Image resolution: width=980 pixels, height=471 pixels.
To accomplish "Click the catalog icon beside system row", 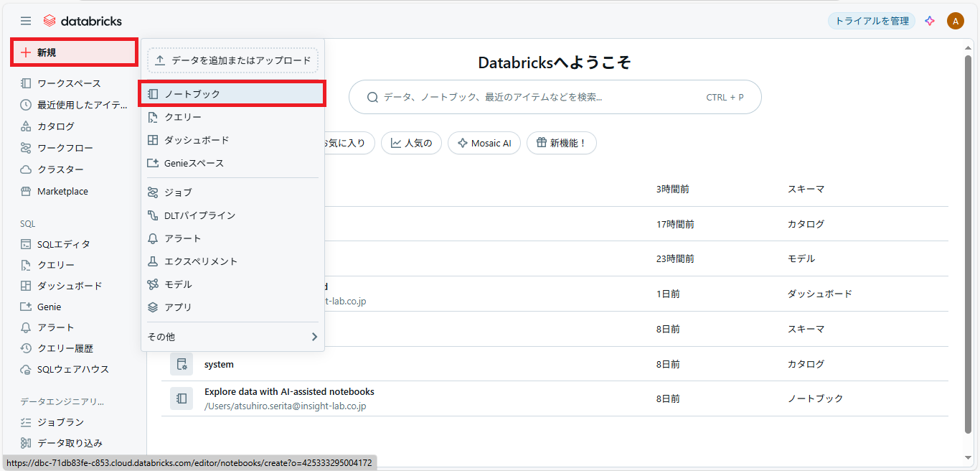I will [182, 364].
